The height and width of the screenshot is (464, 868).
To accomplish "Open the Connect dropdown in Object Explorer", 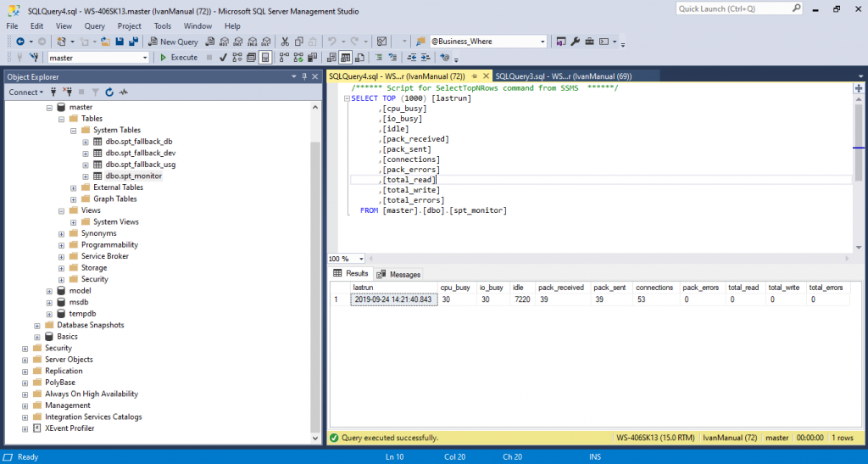I will (25, 92).
